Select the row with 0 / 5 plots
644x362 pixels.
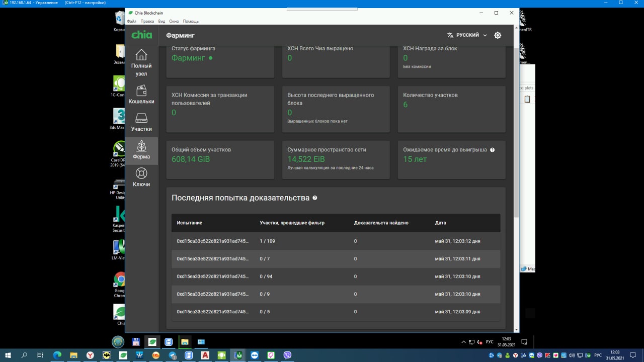click(x=336, y=312)
